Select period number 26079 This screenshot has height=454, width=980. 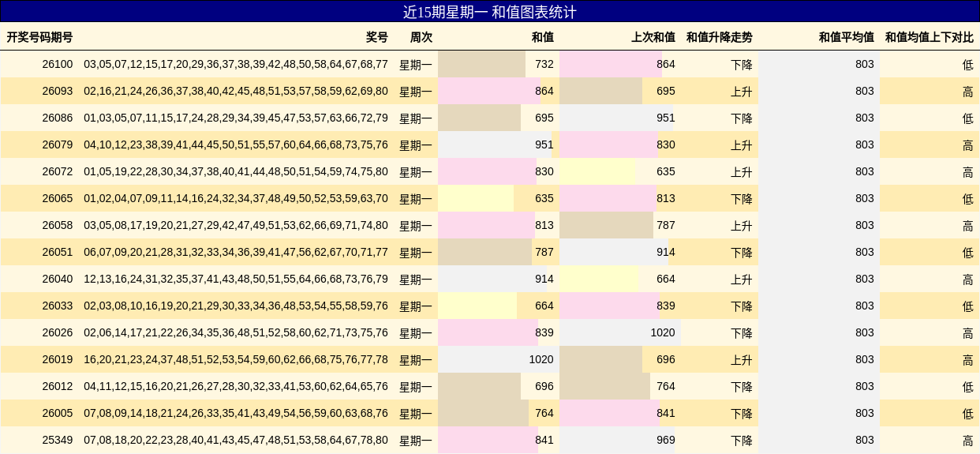click(x=58, y=144)
